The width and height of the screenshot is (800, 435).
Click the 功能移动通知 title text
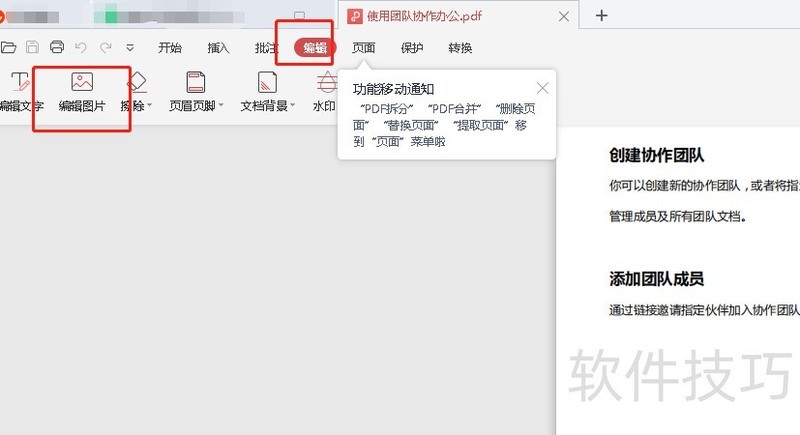393,89
